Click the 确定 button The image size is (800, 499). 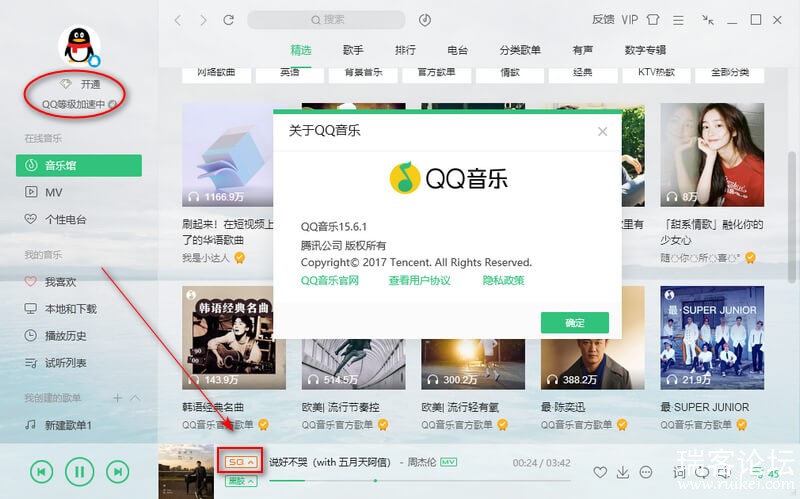pyautogui.click(x=574, y=322)
